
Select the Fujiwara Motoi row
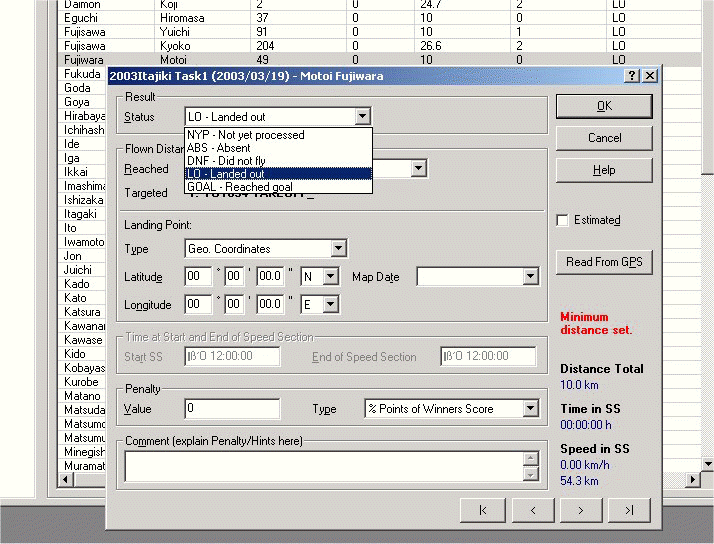tap(379, 60)
